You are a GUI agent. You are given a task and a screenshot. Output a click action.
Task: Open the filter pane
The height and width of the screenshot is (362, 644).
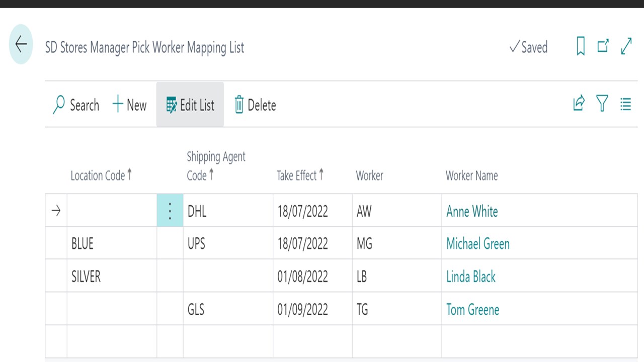602,104
